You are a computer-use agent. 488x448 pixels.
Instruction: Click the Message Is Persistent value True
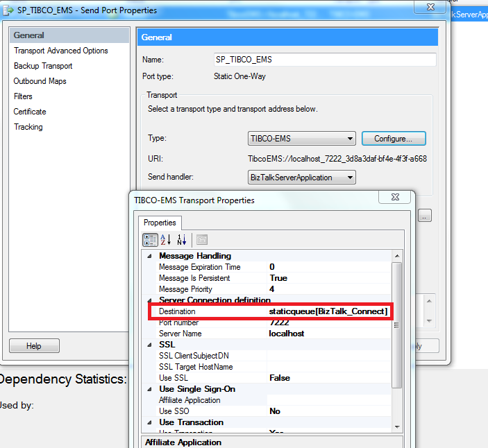click(x=278, y=278)
